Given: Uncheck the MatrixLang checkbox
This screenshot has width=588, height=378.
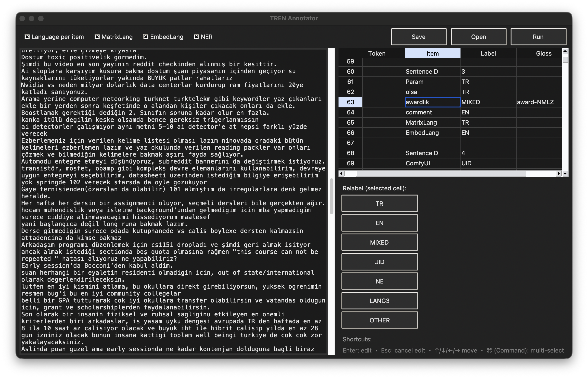Looking at the screenshot, I should click(x=97, y=37).
